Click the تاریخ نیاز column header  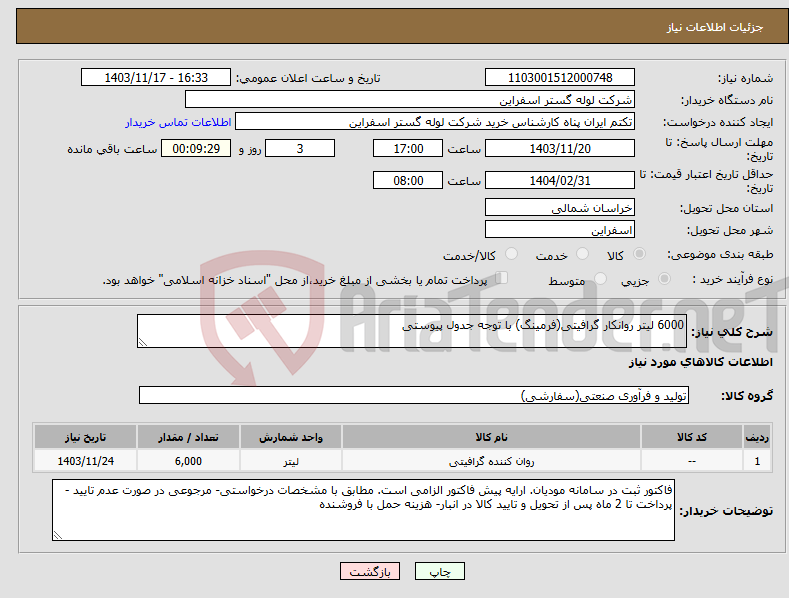point(86,437)
